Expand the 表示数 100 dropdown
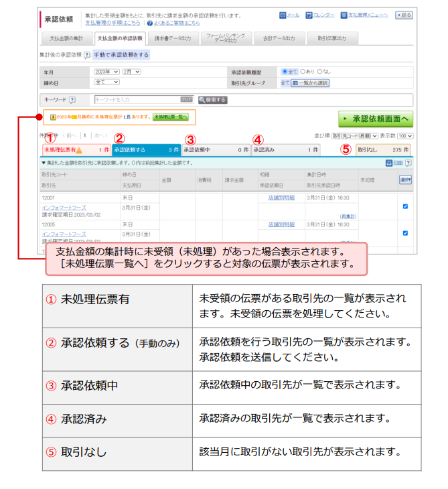The height and width of the screenshot is (489, 448). point(405,135)
